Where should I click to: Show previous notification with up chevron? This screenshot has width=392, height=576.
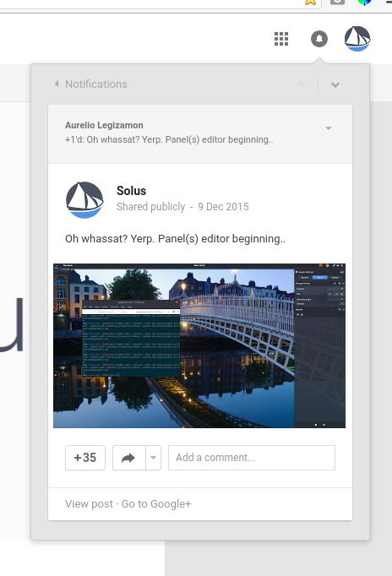tap(301, 84)
